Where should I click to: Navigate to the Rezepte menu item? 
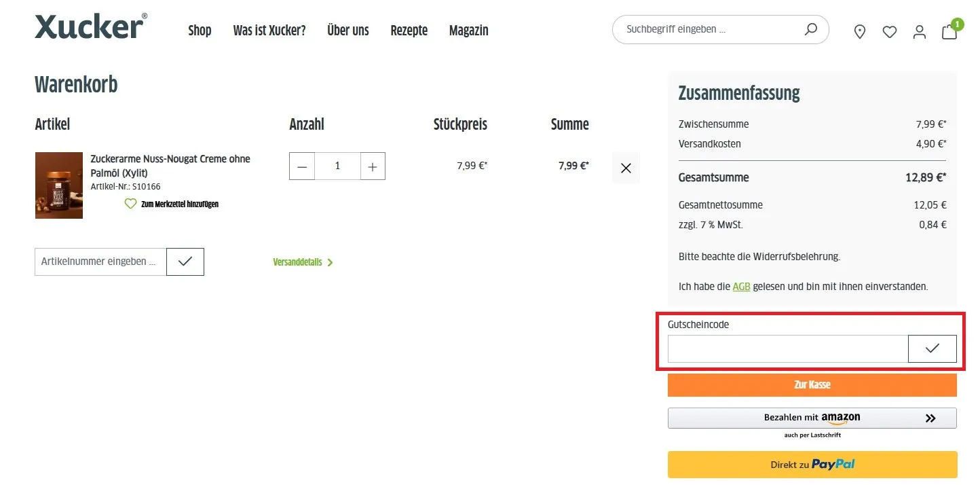(409, 31)
